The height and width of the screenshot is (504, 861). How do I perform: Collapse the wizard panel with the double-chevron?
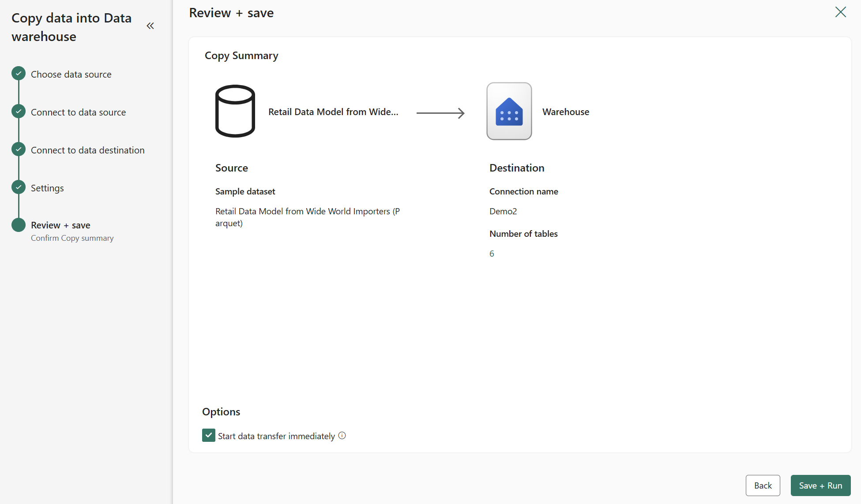point(150,26)
